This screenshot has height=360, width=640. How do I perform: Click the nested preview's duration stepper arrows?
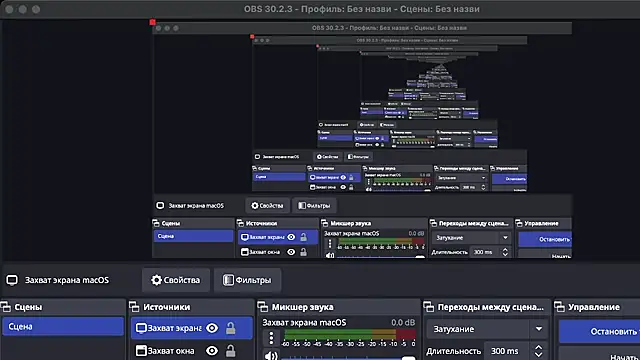505,252
